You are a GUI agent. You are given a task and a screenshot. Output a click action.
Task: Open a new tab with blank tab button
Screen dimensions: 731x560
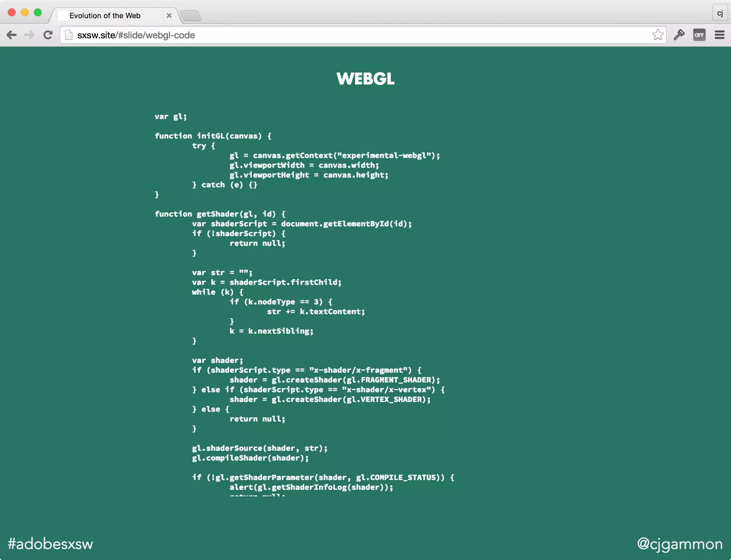(191, 16)
